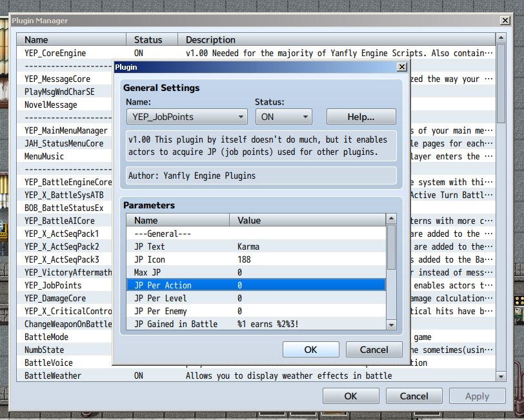The height and width of the screenshot is (420, 524).
Task: Select YEP_X_ActSeqPack2 in the plugin list
Action: (62, 246)
